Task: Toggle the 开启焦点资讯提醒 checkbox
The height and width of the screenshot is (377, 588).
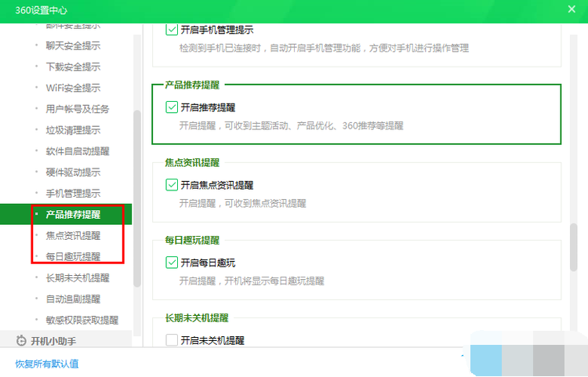Action: pyautogui.click(x=172, y=185)
